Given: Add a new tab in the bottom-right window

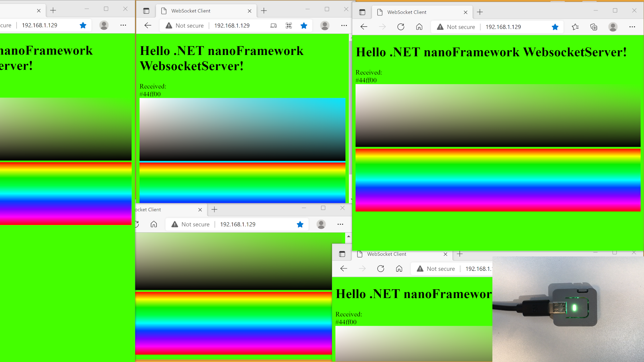Looking at the screenshot, I should tap(460, 254).
